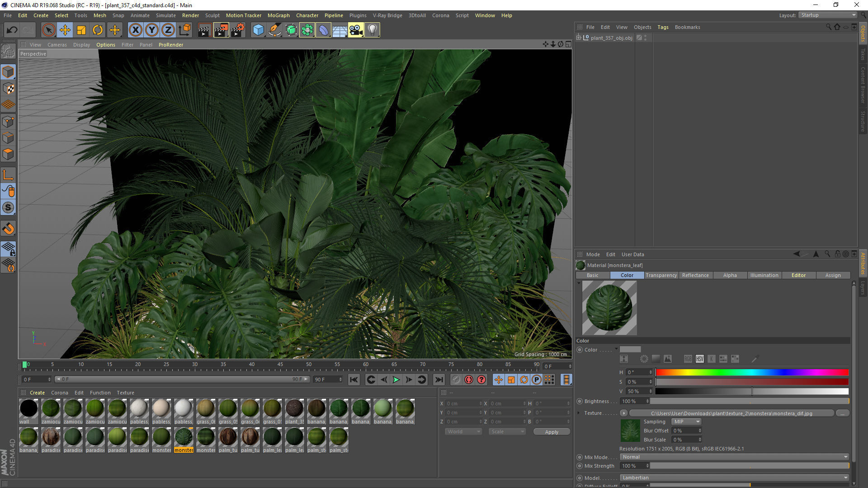Open Edit Render Settings

pos(238,30)
